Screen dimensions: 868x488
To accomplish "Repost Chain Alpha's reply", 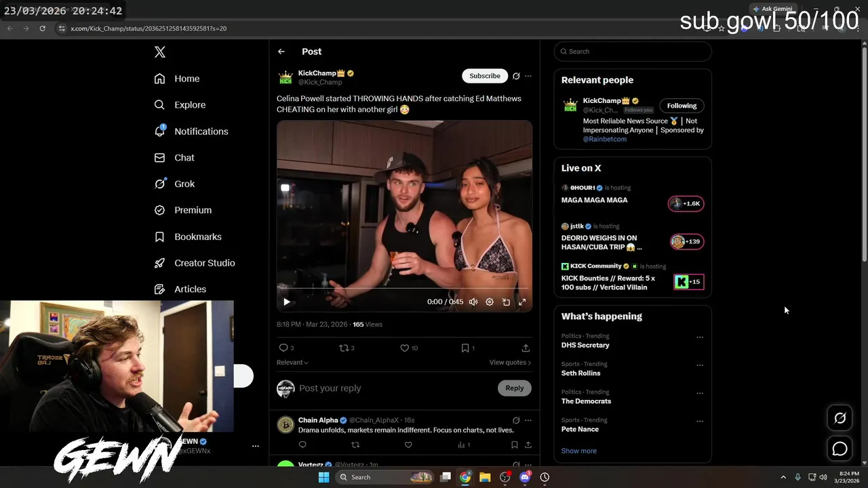I will click(355, 445).
